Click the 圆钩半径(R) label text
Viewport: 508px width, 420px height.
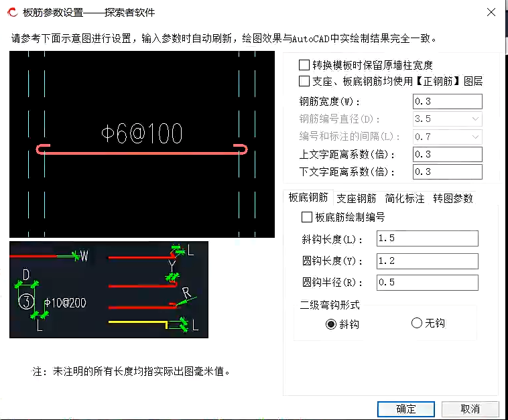pos(332,283)
